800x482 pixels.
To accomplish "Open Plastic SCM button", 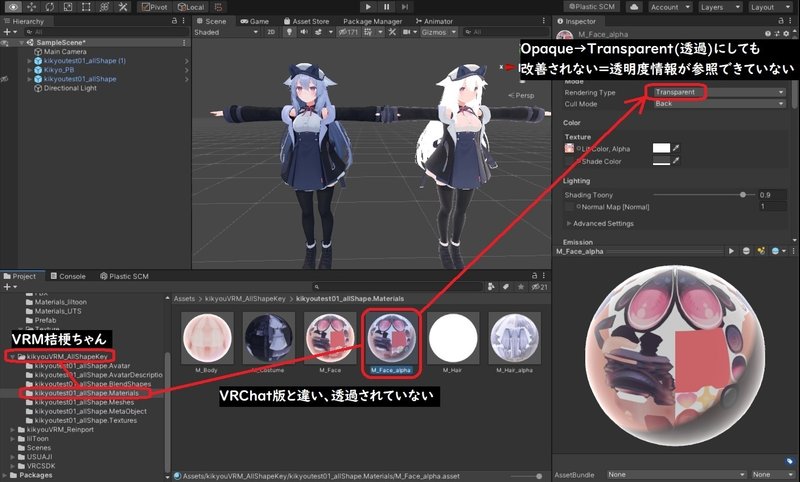I will [592, 7].
